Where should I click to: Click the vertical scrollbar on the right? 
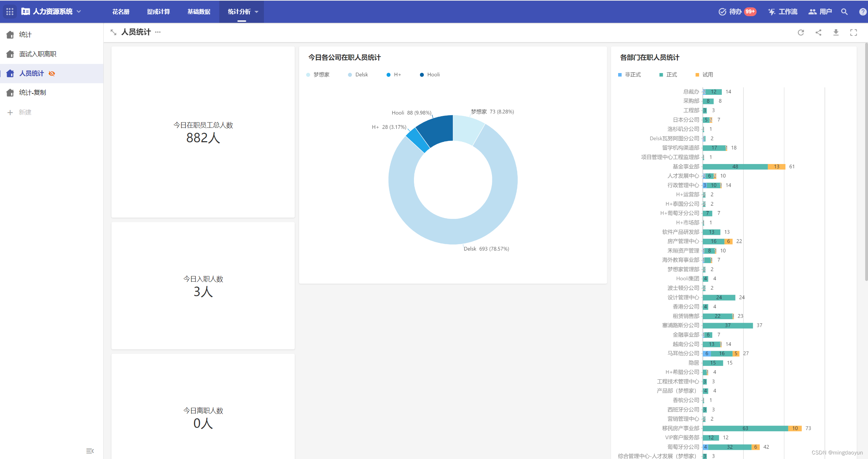[866, 162]
